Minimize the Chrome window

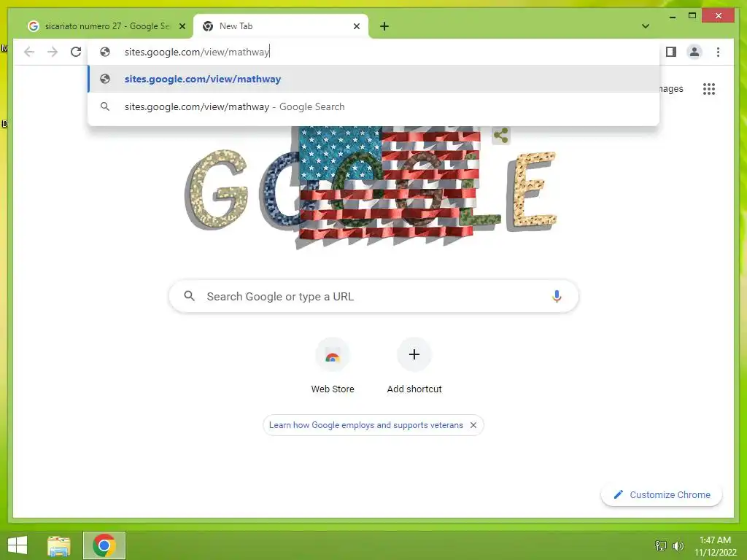(672, 16)
